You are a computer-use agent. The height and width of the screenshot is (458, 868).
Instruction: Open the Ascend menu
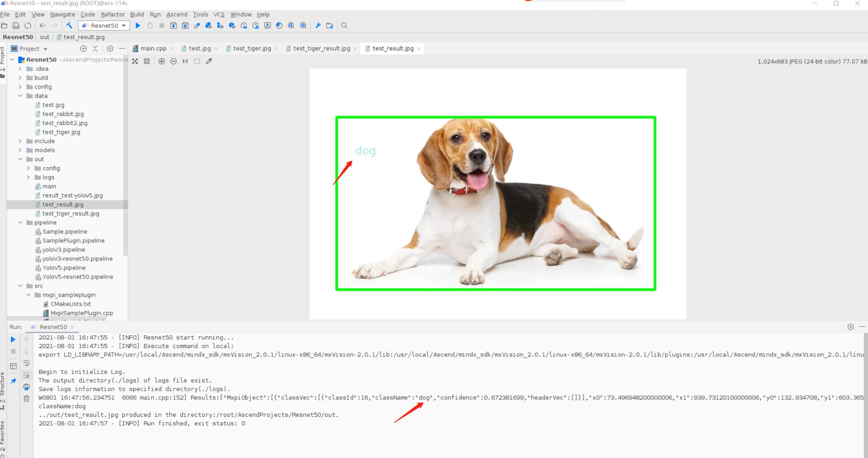coord(177,14)
